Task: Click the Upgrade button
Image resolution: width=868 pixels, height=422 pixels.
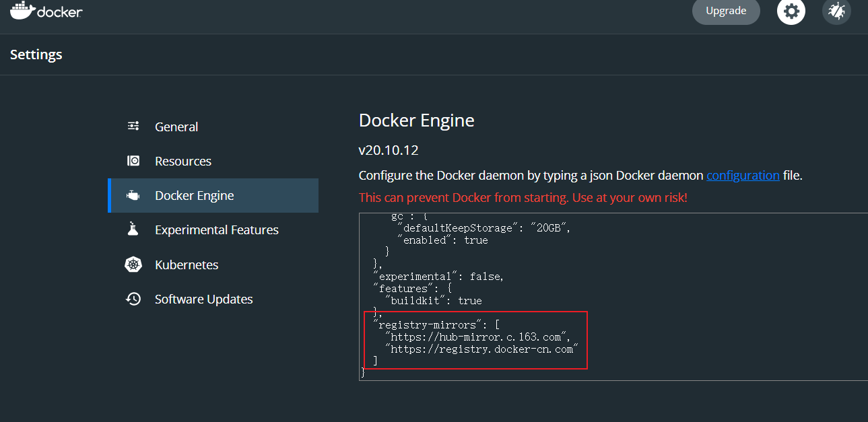Action: (726, 11)
